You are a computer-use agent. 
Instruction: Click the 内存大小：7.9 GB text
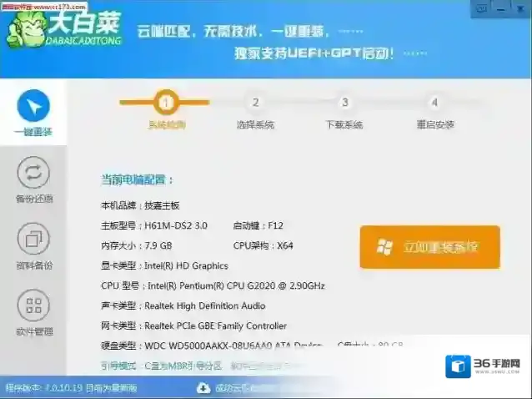pos(137,245)
